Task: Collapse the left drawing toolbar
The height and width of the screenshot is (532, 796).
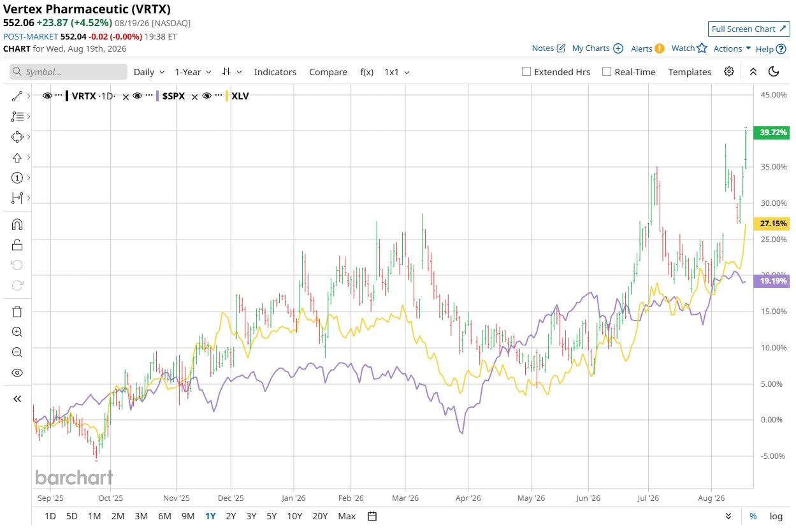Action: [17, 399]
